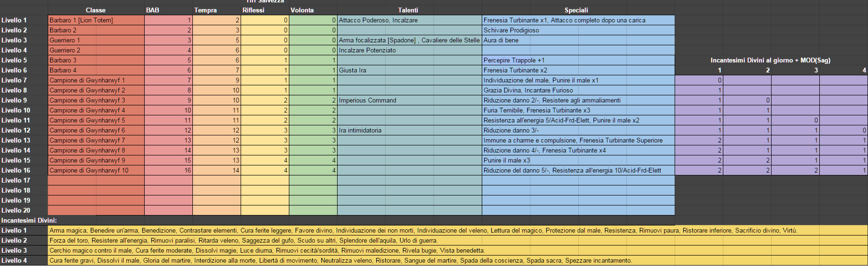868x266 pixels.
Task: Select the 'Barbaro 1 [Lion Totem]' class cell
Action: 96,20
